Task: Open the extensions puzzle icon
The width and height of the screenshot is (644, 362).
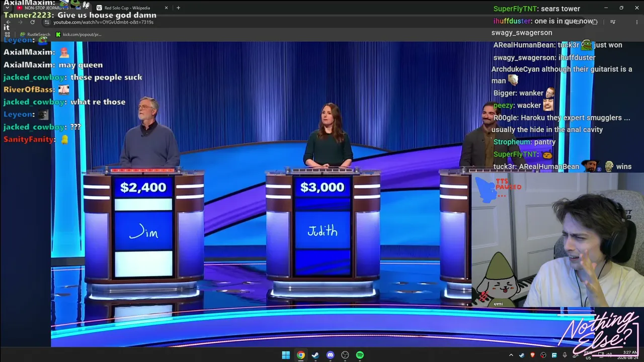Action: coord(594,22)
